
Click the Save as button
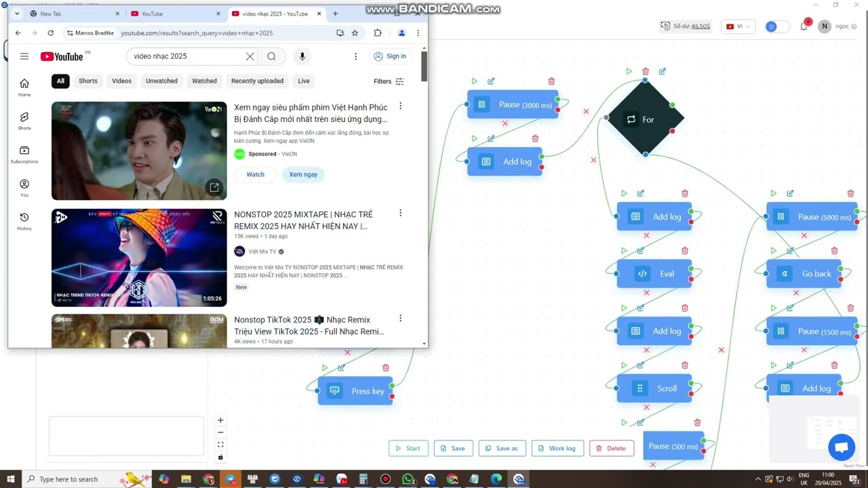coord(502,448)
